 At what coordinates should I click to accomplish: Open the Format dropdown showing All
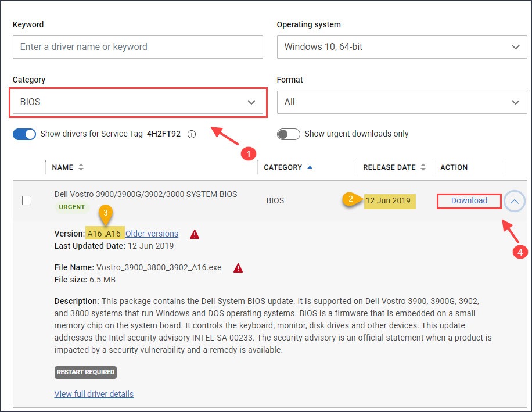pos(402,102)
